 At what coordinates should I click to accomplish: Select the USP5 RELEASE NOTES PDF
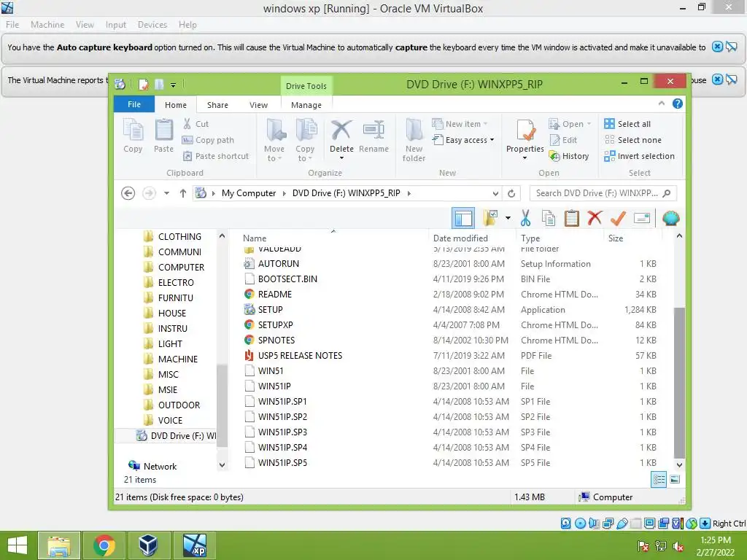pyautogui.click(x=300, y=356)
